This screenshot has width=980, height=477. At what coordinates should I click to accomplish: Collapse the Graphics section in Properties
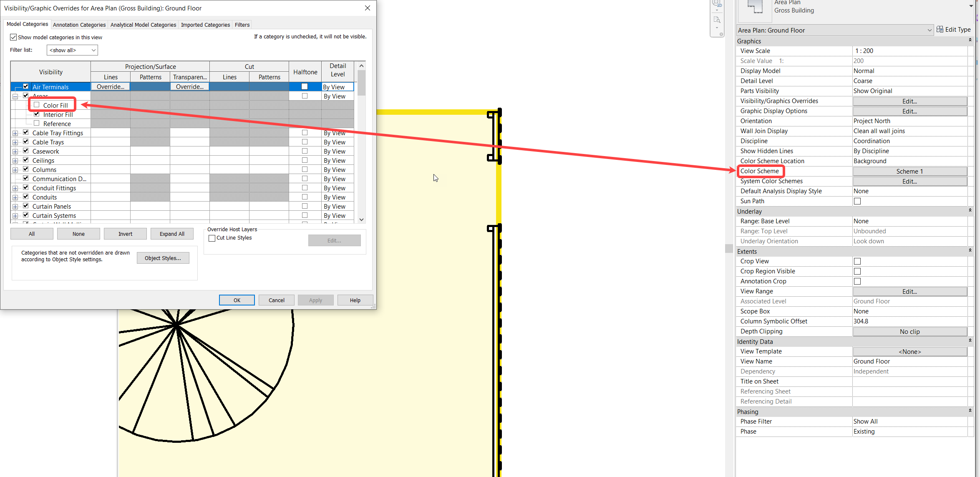click(969, 40)
